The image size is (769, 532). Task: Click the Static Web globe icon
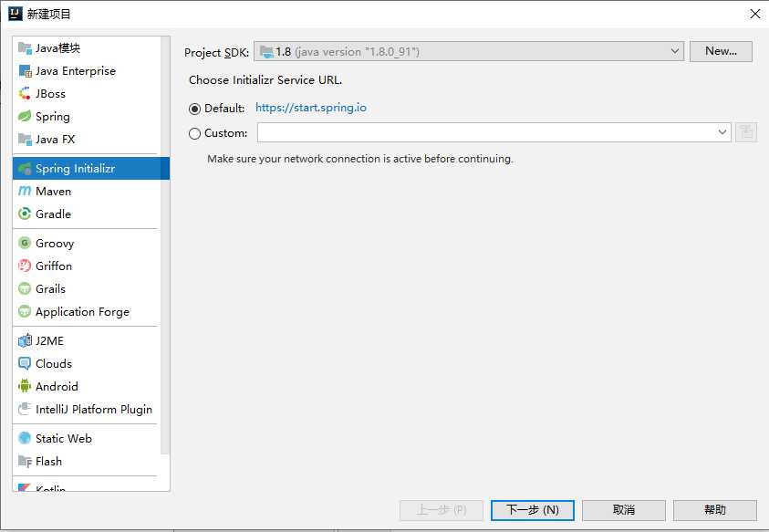(25, 438)
